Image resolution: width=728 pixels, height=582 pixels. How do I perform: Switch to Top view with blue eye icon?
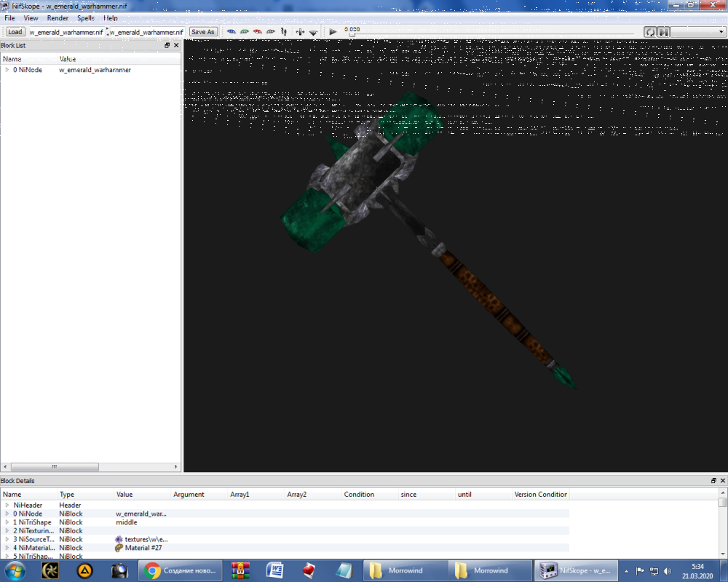[232, 31]
